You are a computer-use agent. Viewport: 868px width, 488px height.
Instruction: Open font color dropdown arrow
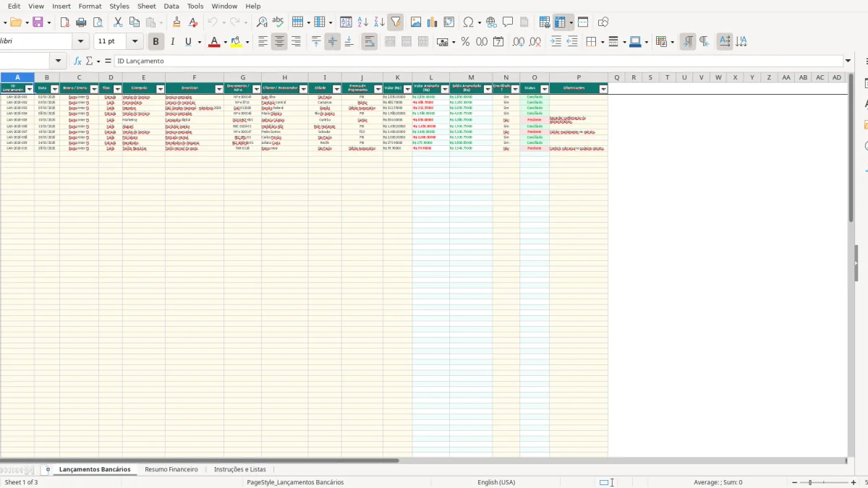click(x=225, y=42)
